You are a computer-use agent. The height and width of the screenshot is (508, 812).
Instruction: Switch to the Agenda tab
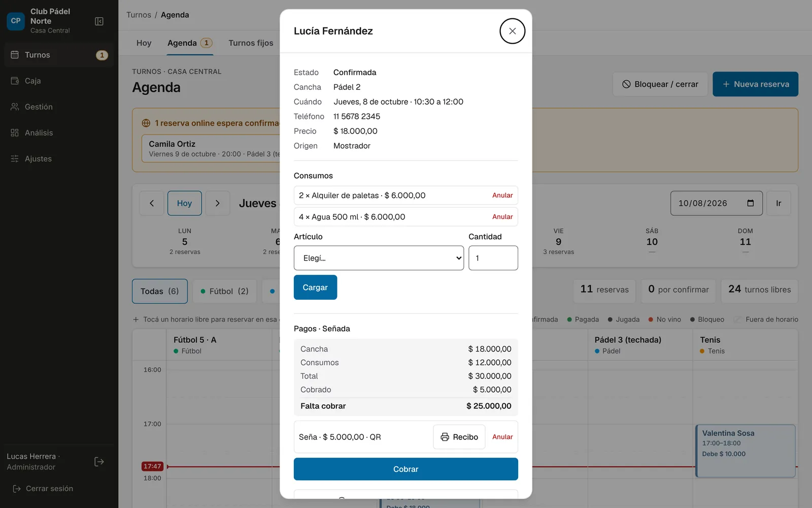pos(190,43)
